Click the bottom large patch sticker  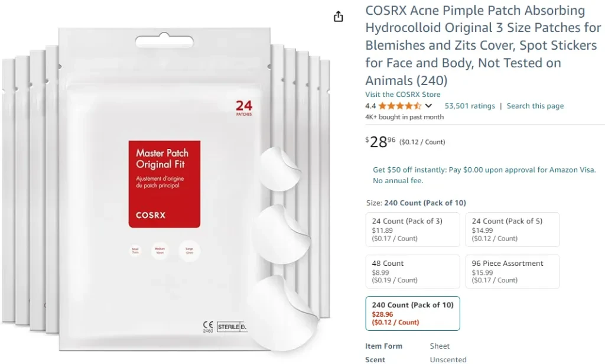click(x=283, y=313)
